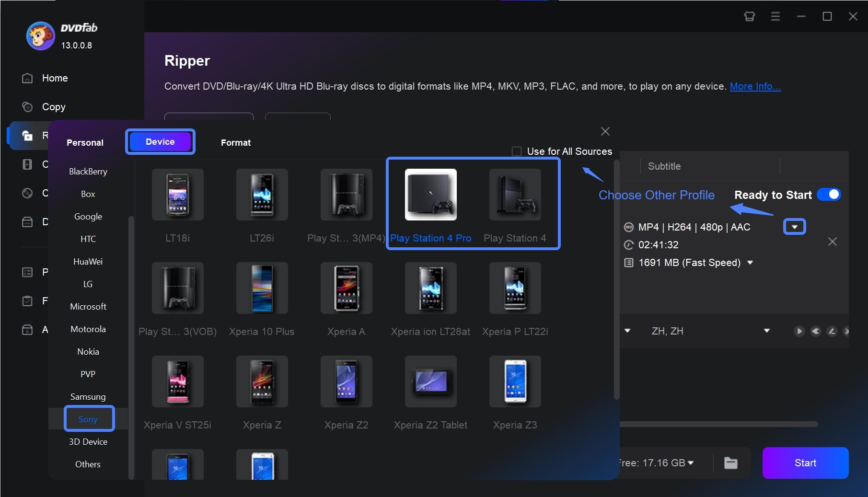
Task: Select Others category
Action: 88,464
